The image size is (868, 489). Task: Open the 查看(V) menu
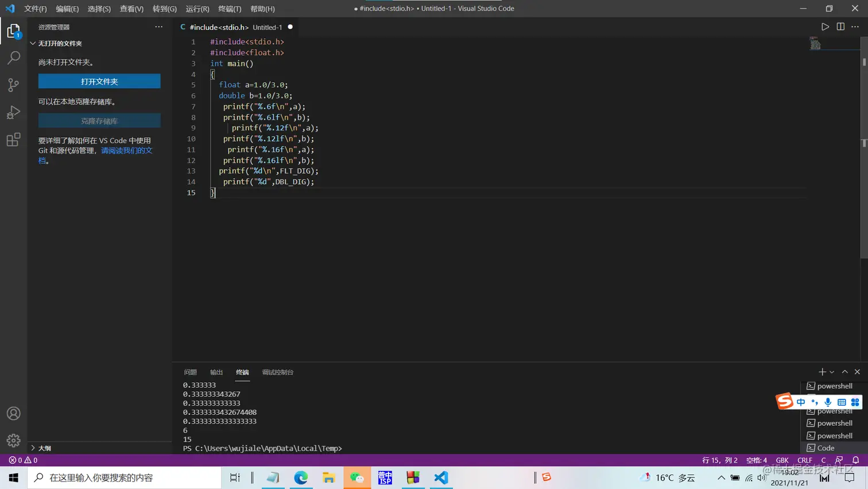(x=131, y=9)
